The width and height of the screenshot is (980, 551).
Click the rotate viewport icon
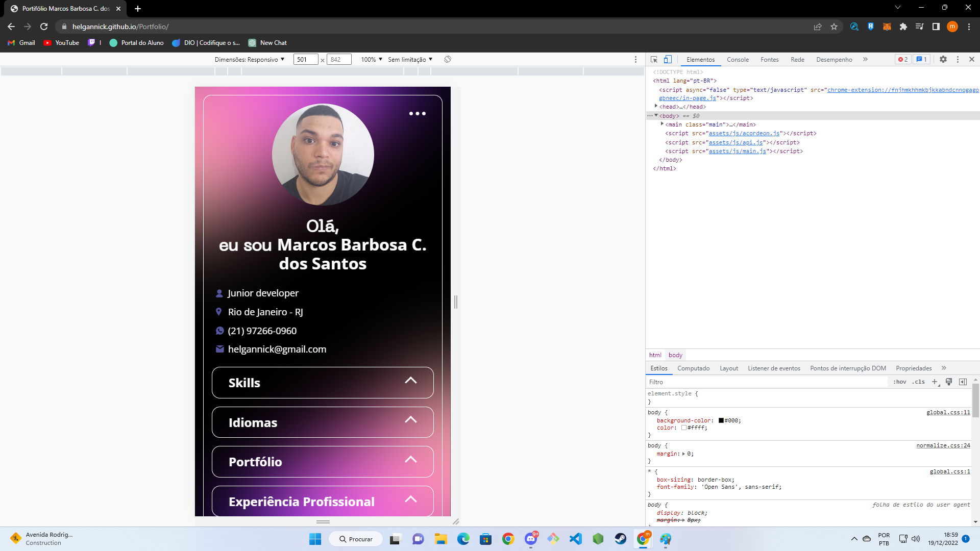(448, 60)
